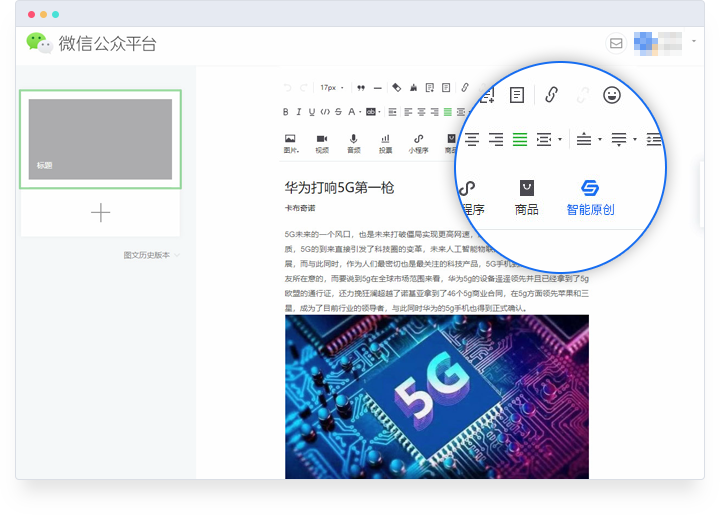Expand the spacing-before-paragraph dropdown arrow
The width and height of the screenshot is (720, 515).
point(600,139)
